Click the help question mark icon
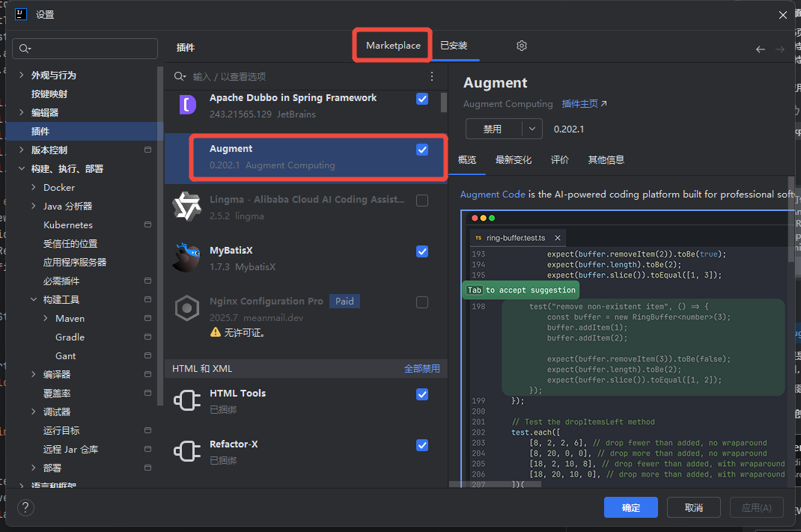801x532 pixels. coord(25,507)
